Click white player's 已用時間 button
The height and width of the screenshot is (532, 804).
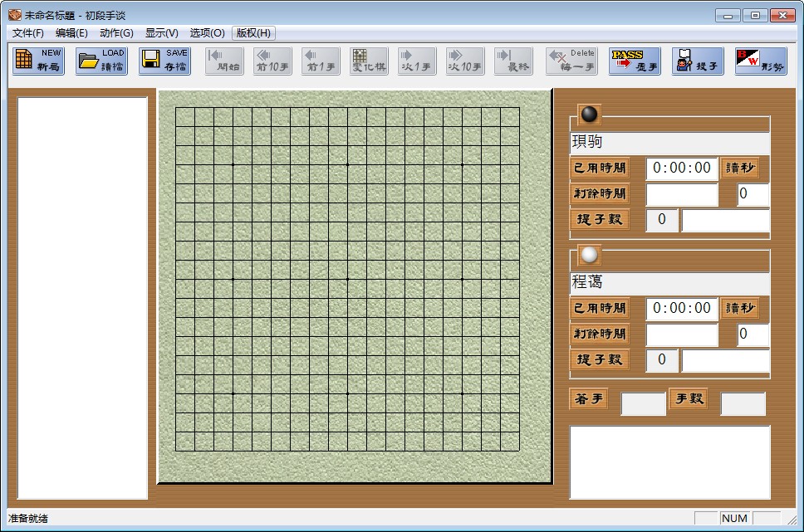point(600,308)
